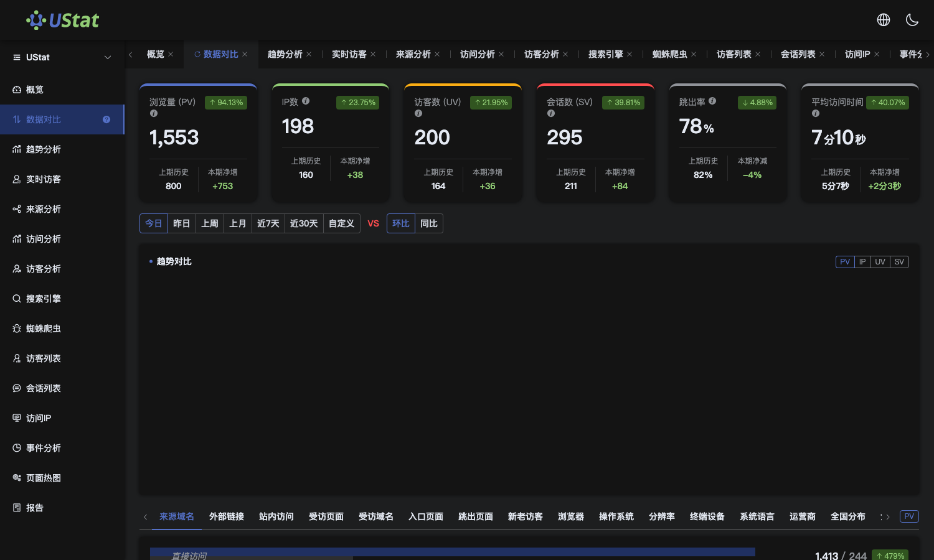Switch to the 实时访客 tab
This screenshot has height=560, width=934.
349,54
